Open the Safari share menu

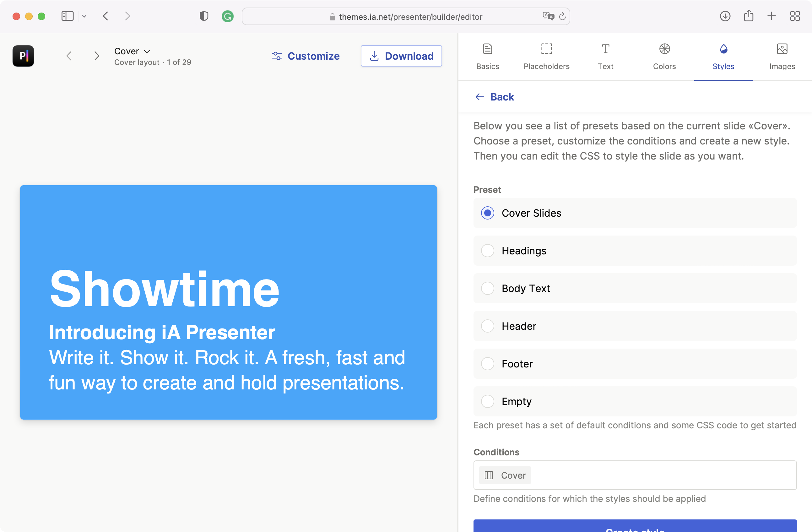[749, 16]
